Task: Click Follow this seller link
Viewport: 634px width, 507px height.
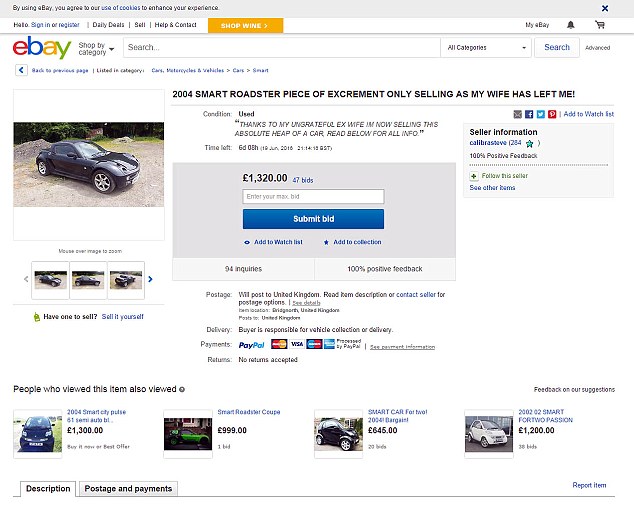Action: 505,176
